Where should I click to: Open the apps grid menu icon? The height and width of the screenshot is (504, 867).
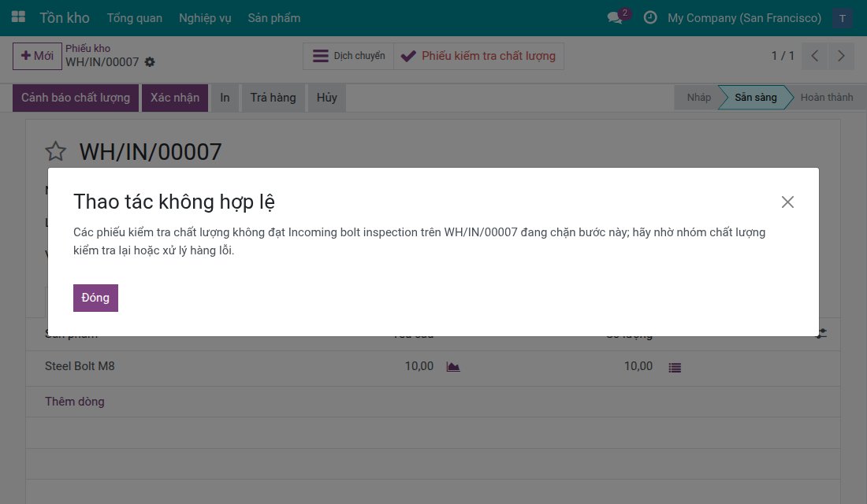18,17
